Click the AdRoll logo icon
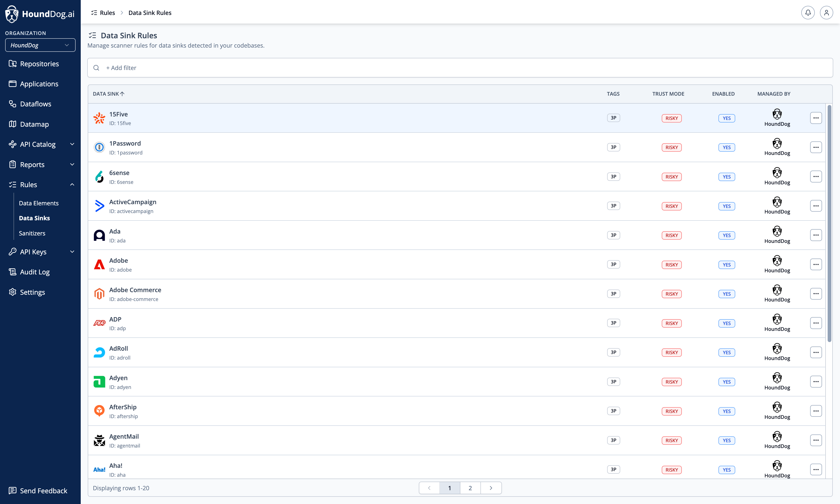The image size is (840, 504). 99,353
